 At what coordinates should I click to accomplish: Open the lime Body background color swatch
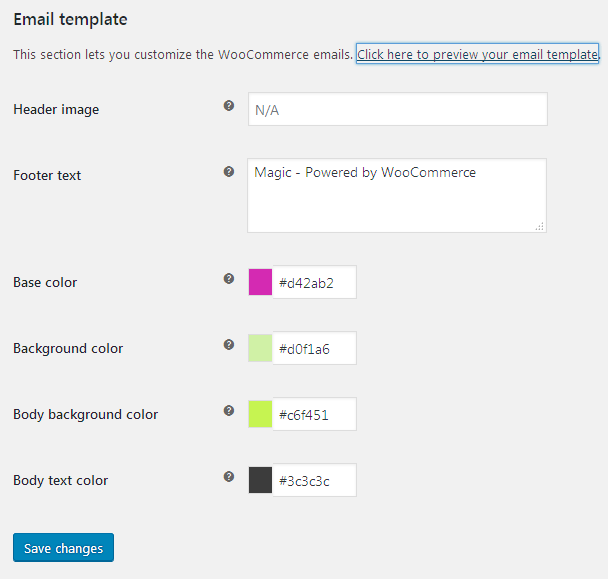[x=260, y=414]
